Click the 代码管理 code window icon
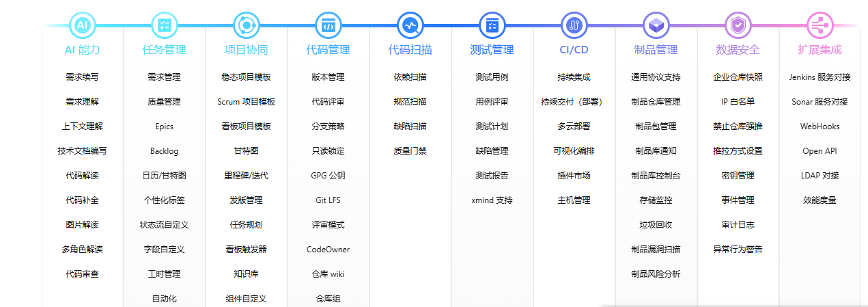The image size is (868, 307). tap(328, 25)
